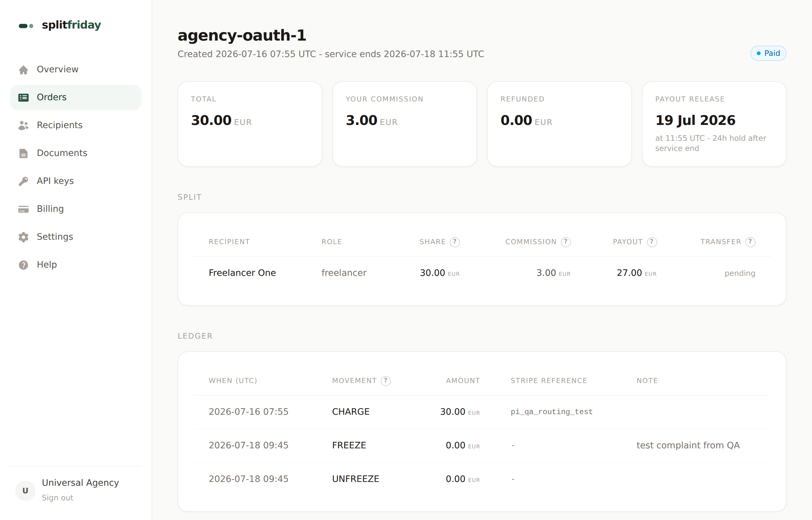
Task: Show the Share column help tooltip
Action: [x=455, y=242]
